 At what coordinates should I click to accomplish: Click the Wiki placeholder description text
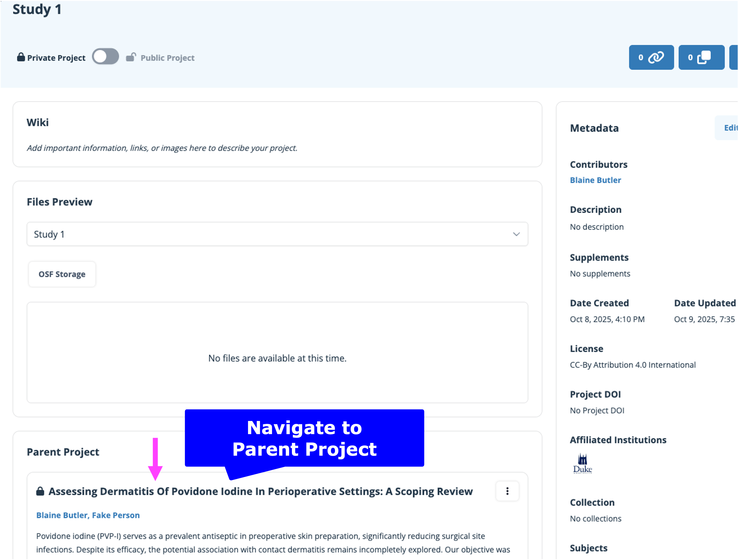point(162,148)
